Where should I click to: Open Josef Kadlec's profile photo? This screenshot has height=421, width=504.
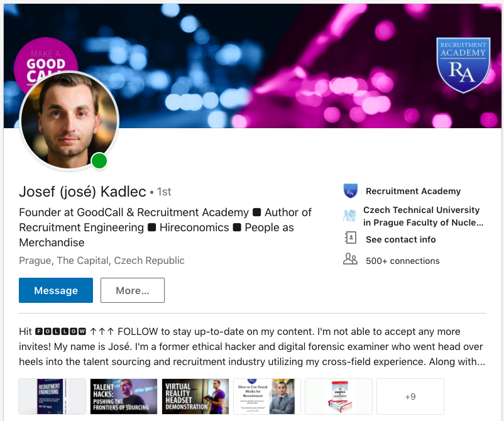[69, 121]
